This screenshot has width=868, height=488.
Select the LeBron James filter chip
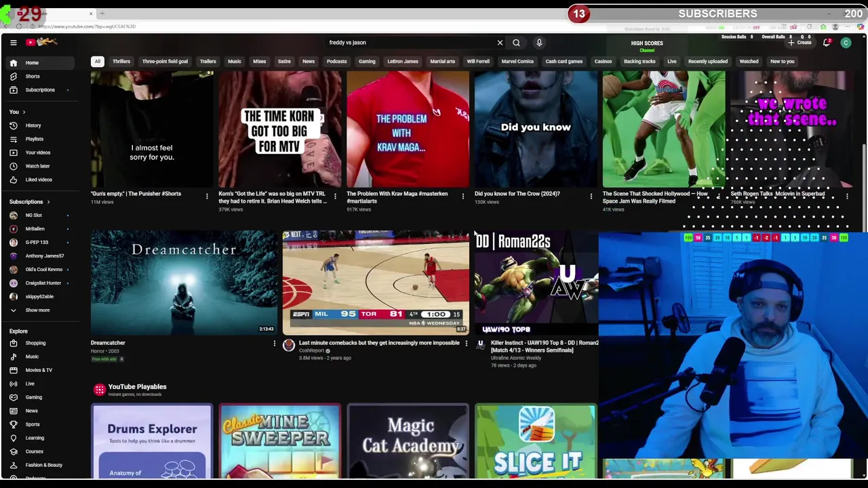[403, 61]
